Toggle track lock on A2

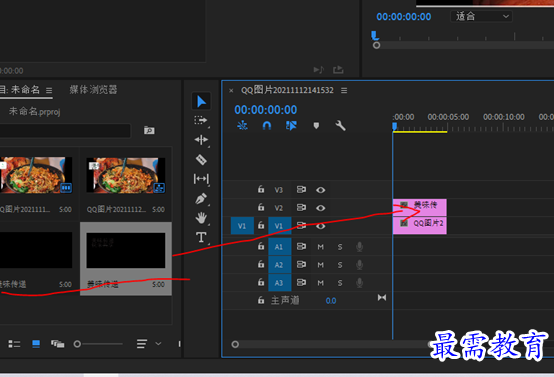(x=261, y=264)
